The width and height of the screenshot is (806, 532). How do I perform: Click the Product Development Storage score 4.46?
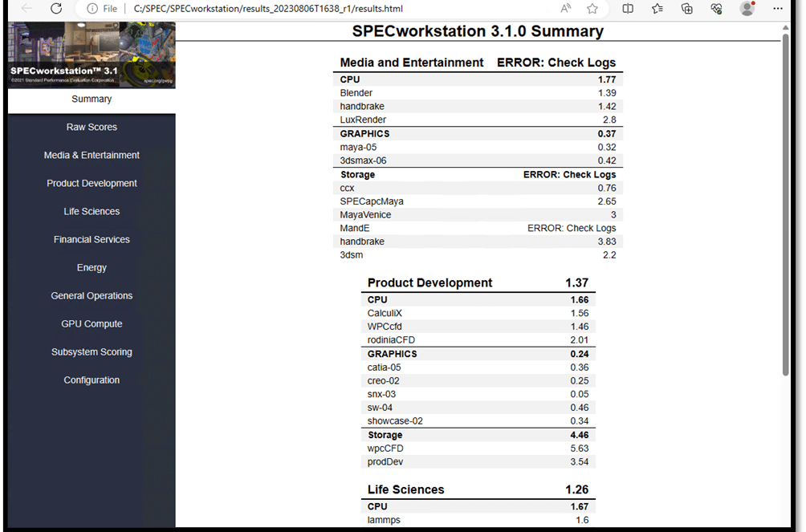(x=580, y=436)
